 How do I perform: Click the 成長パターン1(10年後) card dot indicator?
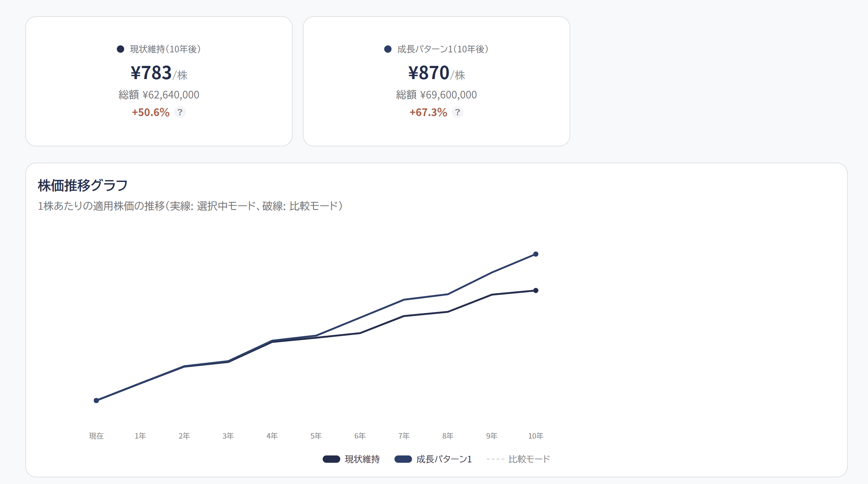coord(388,49)
